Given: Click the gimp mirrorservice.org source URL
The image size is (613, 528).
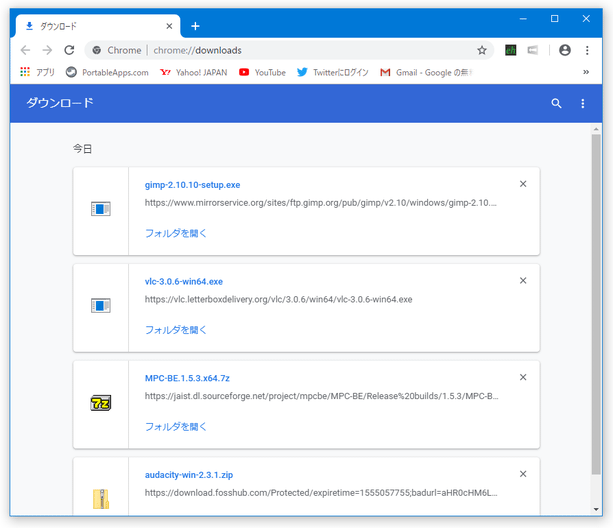Looking at the screenshot, I should 321,202.
